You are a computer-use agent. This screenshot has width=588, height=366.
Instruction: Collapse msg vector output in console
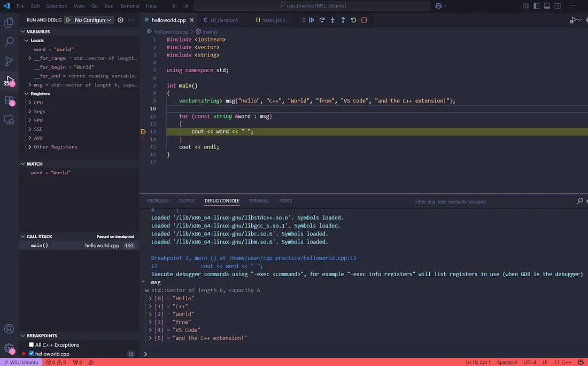coord(147,290)
